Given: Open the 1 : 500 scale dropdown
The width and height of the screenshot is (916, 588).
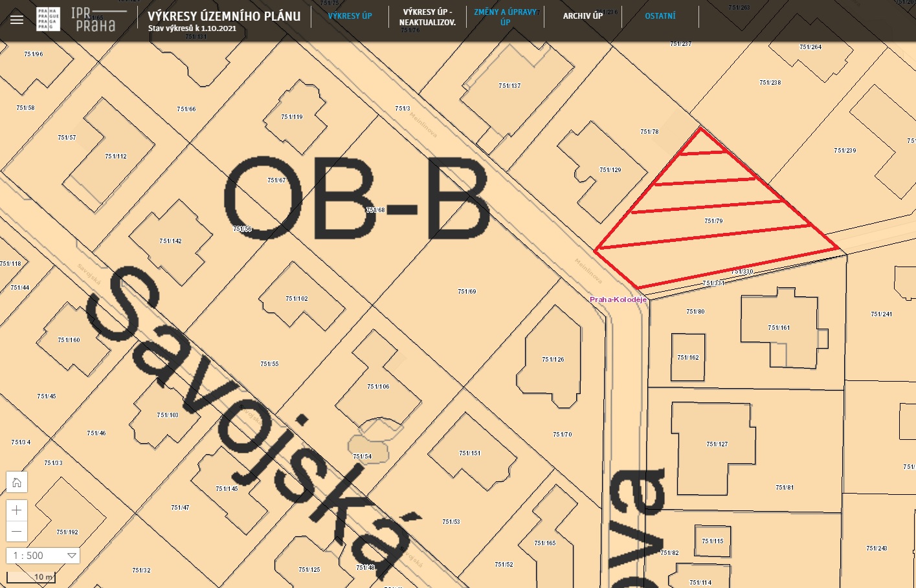Looking at the screenshot, I should [x=43, y=555].
